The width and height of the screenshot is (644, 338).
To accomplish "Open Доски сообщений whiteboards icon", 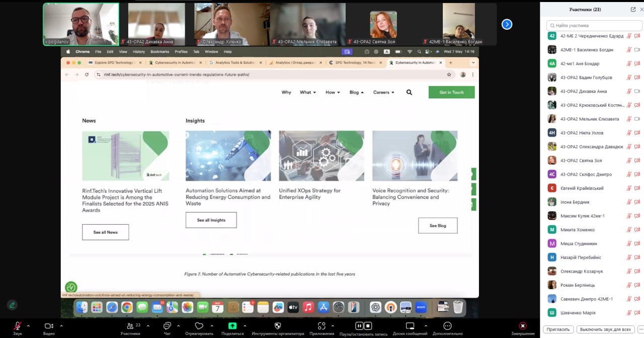I will 410,326.
